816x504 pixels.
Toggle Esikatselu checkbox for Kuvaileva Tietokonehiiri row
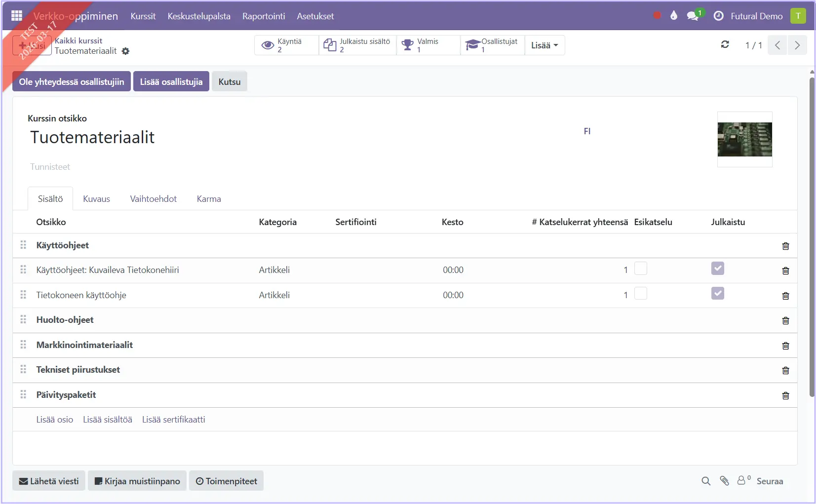(641, 269)
